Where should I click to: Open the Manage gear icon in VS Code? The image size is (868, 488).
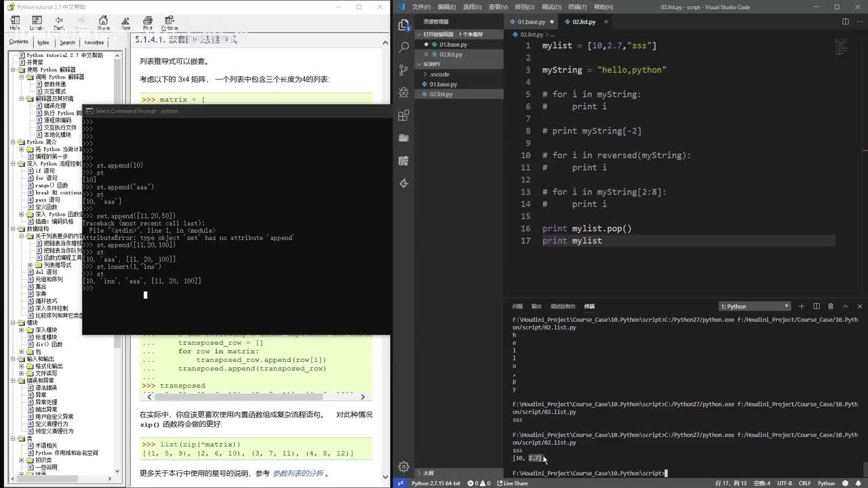[404, 466]
